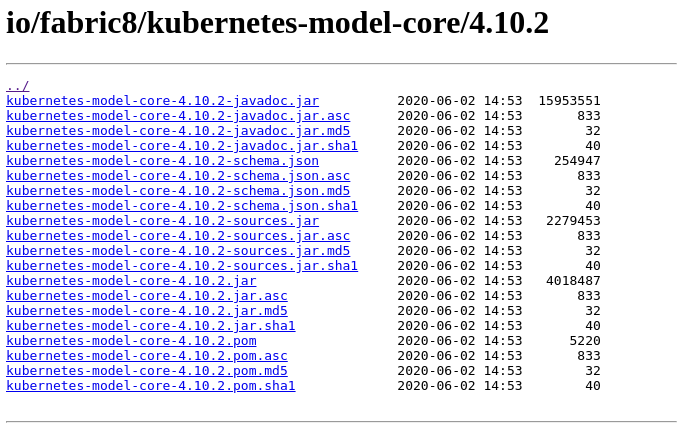This screenshot has height=430, width=683.
Task: Download kubernetes-model-core-4.10.2-sources.jar
Action: (x=162, y=221)
